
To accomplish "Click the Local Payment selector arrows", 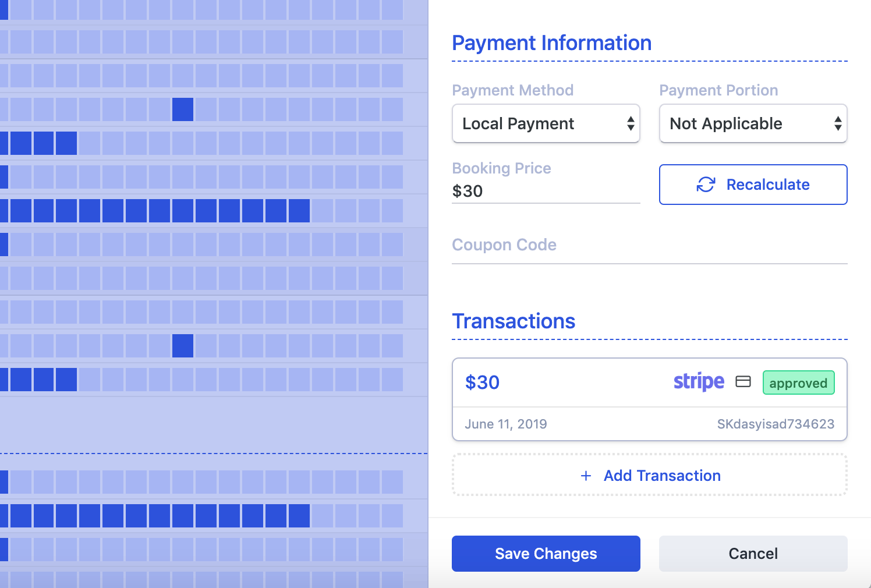I will (x=631, y=123).
